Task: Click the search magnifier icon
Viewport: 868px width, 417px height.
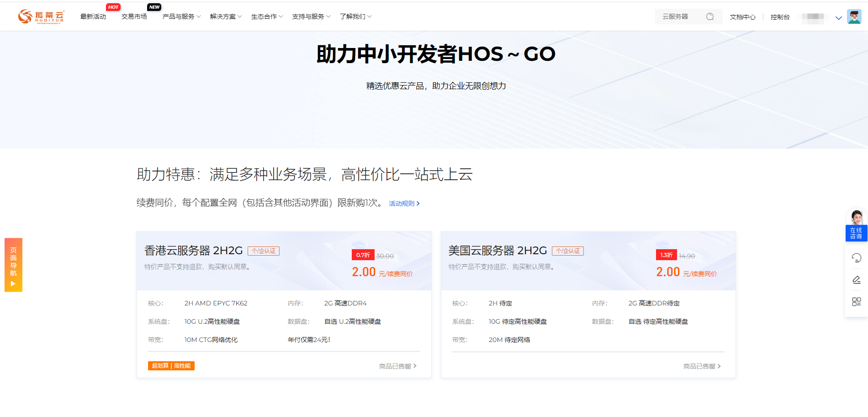Action: pos(709,16)
